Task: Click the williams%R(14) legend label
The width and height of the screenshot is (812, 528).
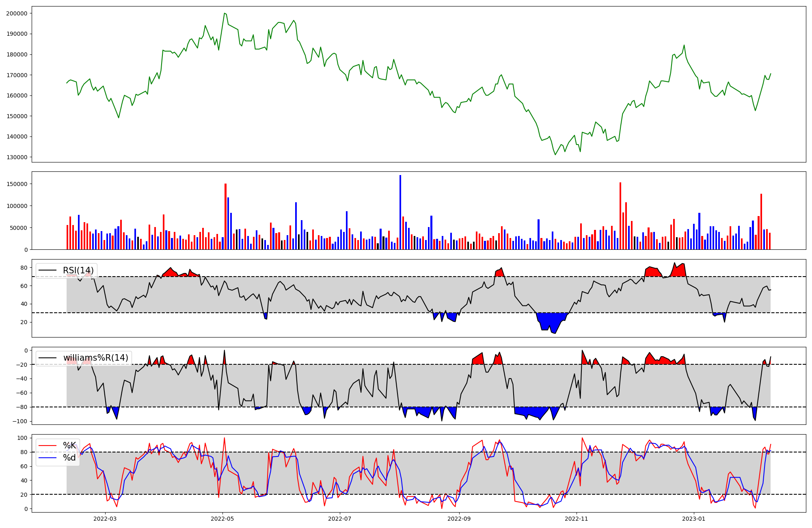Action: [95, 358]
